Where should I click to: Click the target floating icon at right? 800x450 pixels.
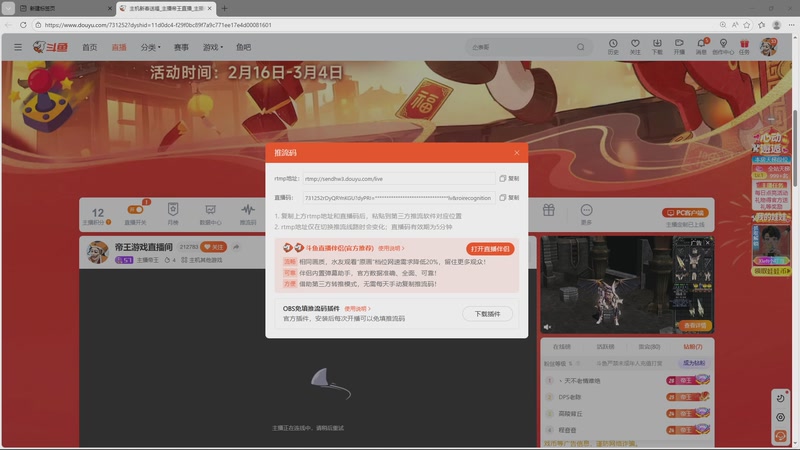781,417
